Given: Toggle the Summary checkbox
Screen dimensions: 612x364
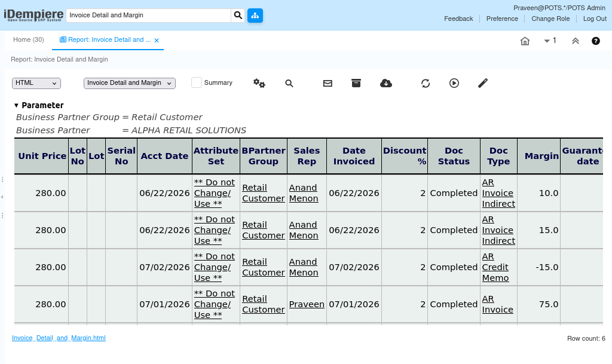Looking at the screenshot, I should [x=196, y=82].
